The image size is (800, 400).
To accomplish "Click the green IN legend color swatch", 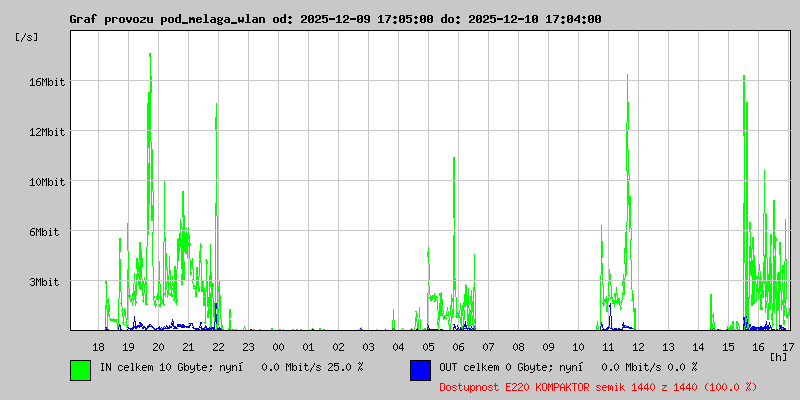I will (x=80, y=369).
